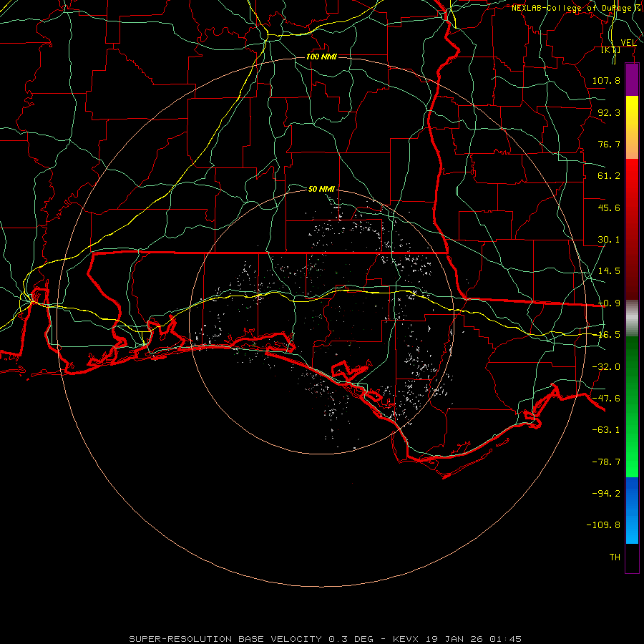Click the "50 NMI" range ring label
644x644 pixels.
pos(321,189)
